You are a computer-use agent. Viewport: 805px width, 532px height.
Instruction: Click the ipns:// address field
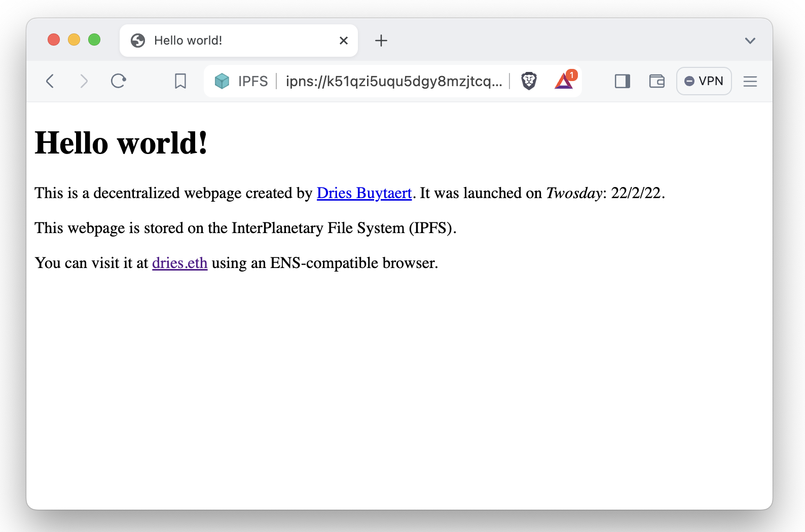point(394,81)
